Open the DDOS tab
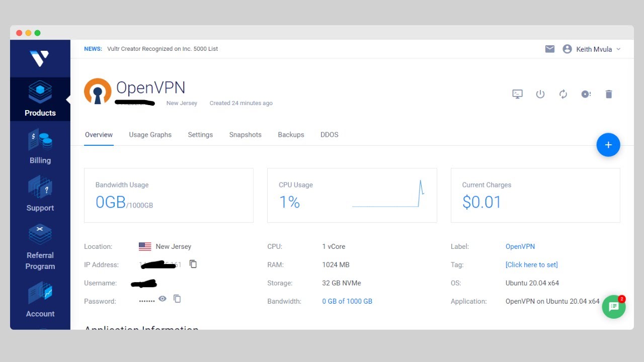 330,135
